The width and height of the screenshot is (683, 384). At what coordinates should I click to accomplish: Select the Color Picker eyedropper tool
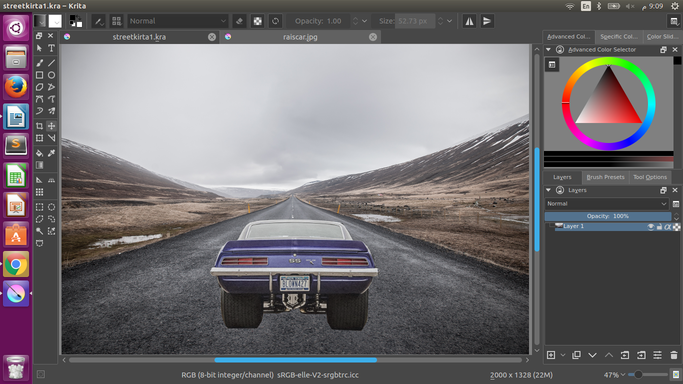click(51, 153)
